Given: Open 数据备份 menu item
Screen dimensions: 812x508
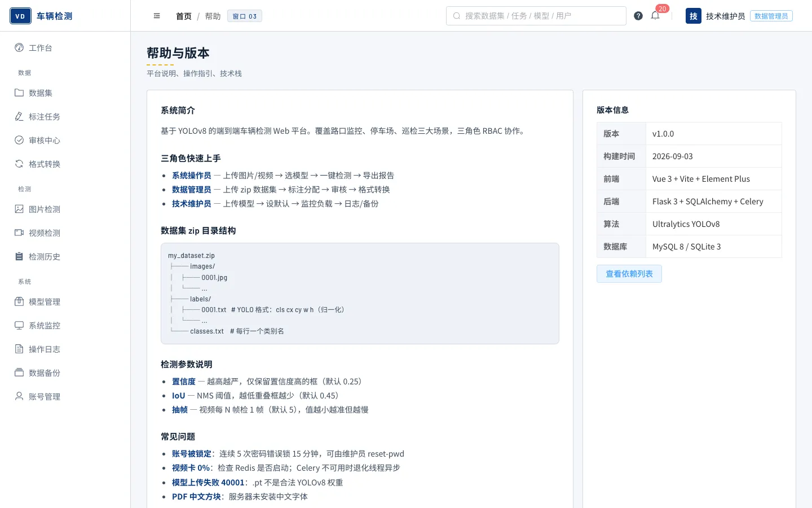Looking at the screenshot, I should click(x=65, y=373).
